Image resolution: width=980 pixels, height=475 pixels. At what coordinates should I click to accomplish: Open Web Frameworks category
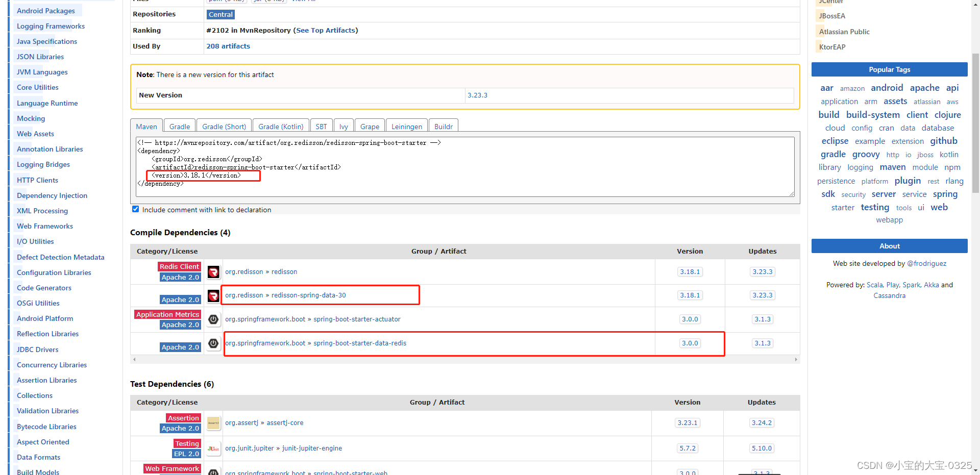coord(45,226)
